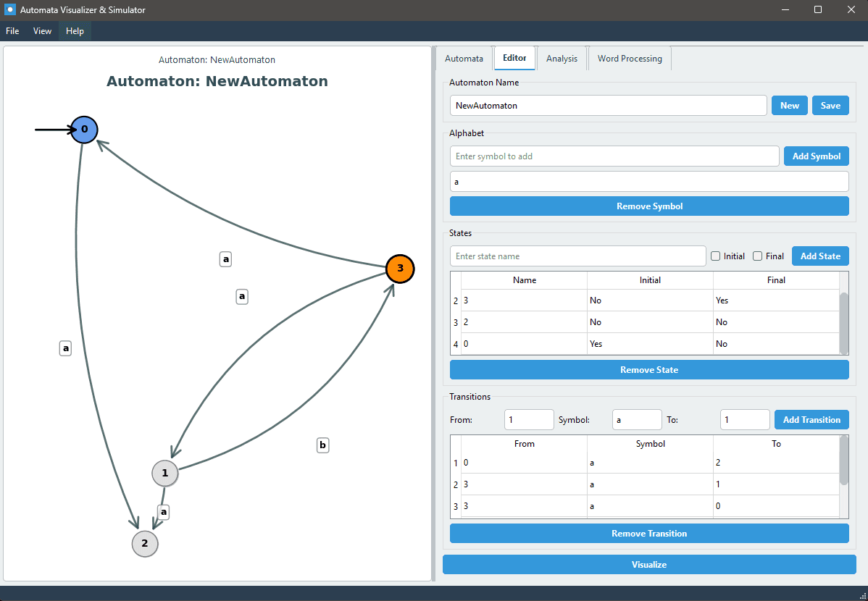Click state node 0 in the graph
The height and width of the screenshot is (601, 868).
point(84,130)
